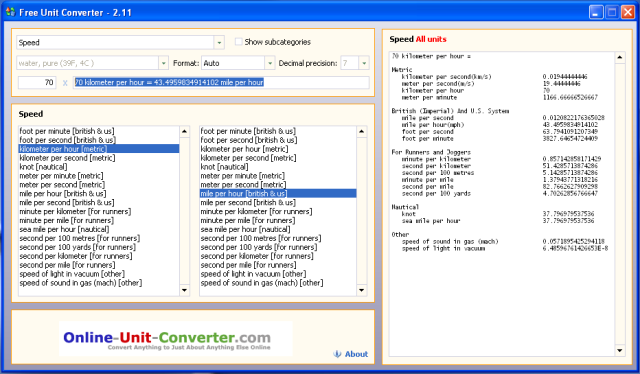Choose second per kilometer in the right list

click(278, 256)
